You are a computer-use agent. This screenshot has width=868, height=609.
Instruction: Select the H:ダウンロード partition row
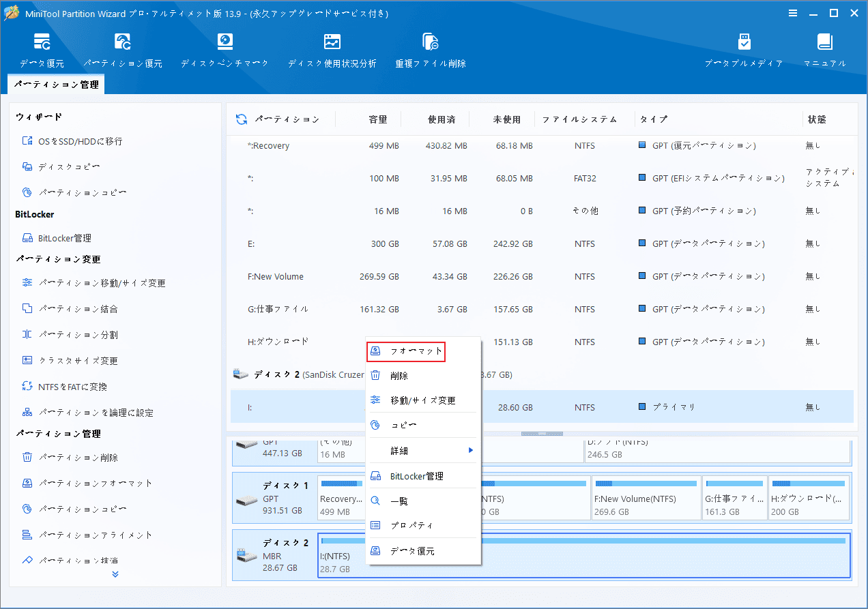click(x=542, y=341)
